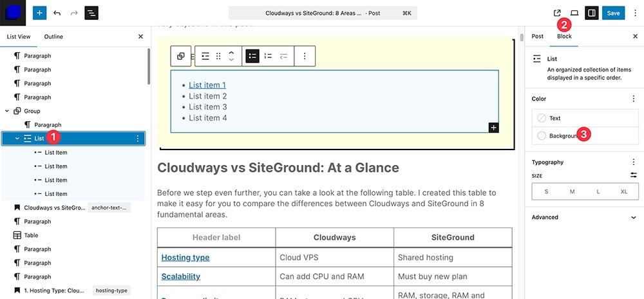Switch to the Block settings tab
This screenshot has width=644, height=299.
[564, 36]
